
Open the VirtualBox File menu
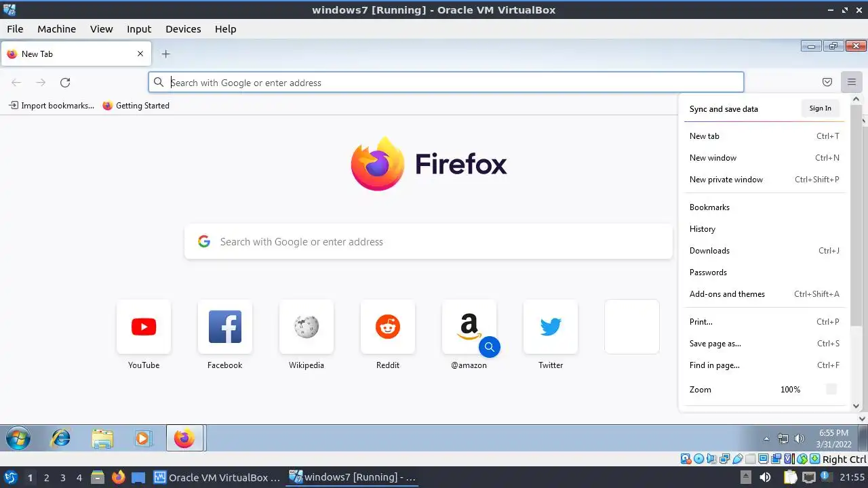tap(15, 29)
